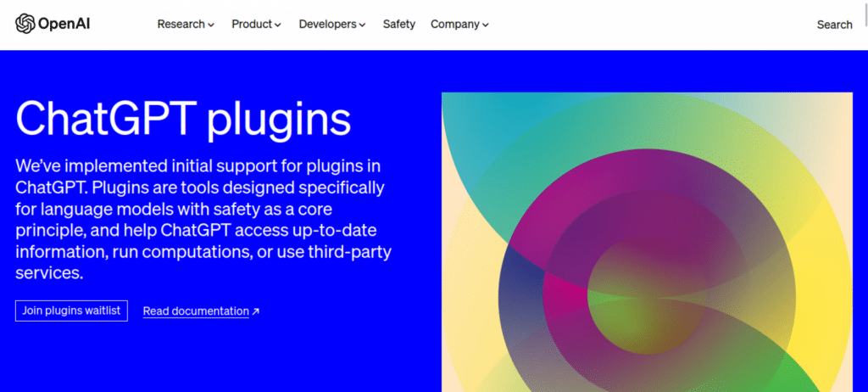Click Join plugins waitlist button
This screenshot has width=868, height=392.
(71, 311)
